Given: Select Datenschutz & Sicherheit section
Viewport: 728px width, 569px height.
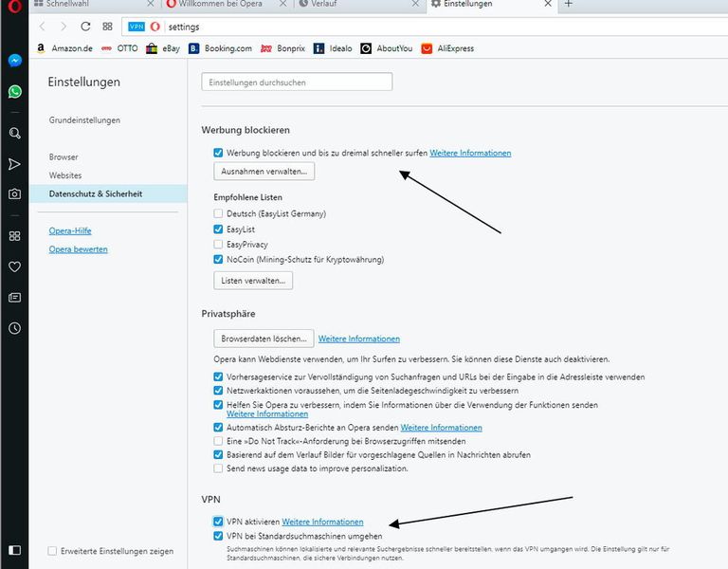Looking at the screenshot, I should (108, 193).
